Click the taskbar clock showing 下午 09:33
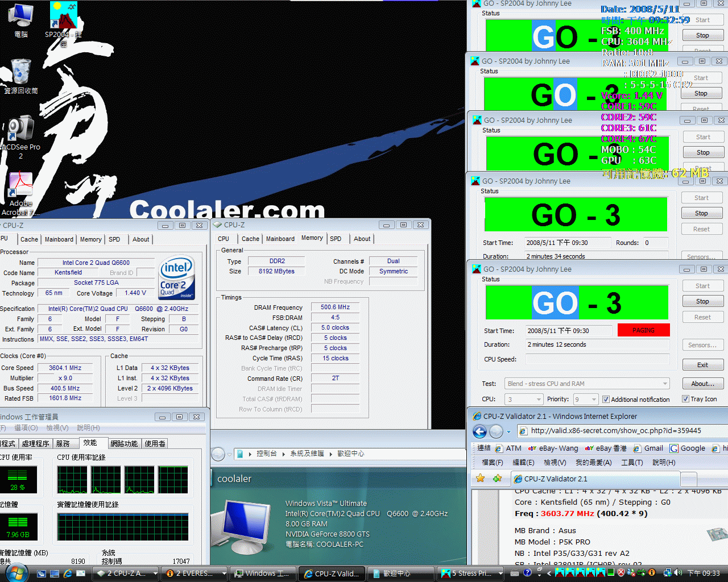Image resolution: width=728 pixels, height=582 pixels. (x=704, y=573)
